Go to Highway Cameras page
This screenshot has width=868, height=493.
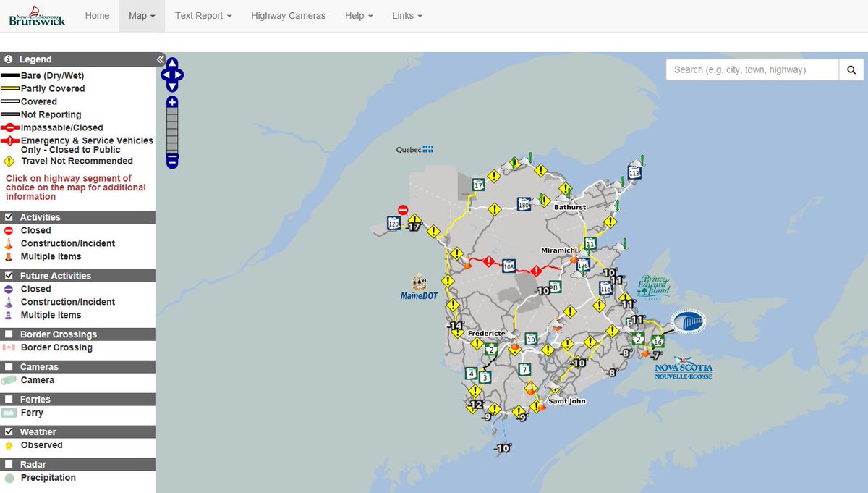coord(289,16)
